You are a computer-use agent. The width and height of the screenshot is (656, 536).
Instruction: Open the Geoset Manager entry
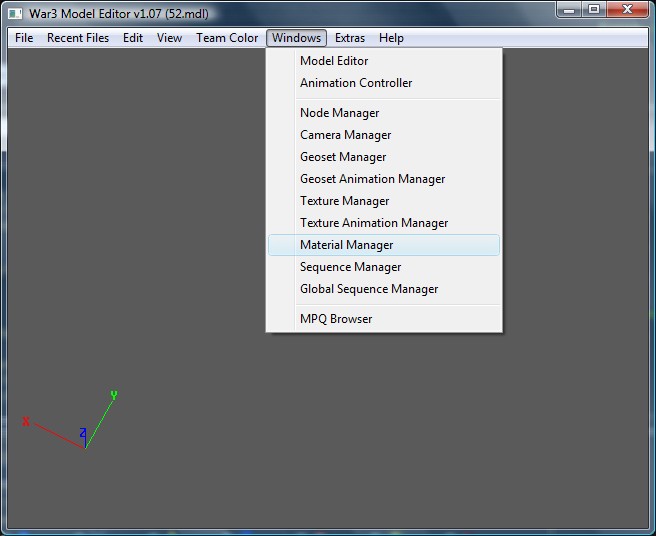(384, 157)
